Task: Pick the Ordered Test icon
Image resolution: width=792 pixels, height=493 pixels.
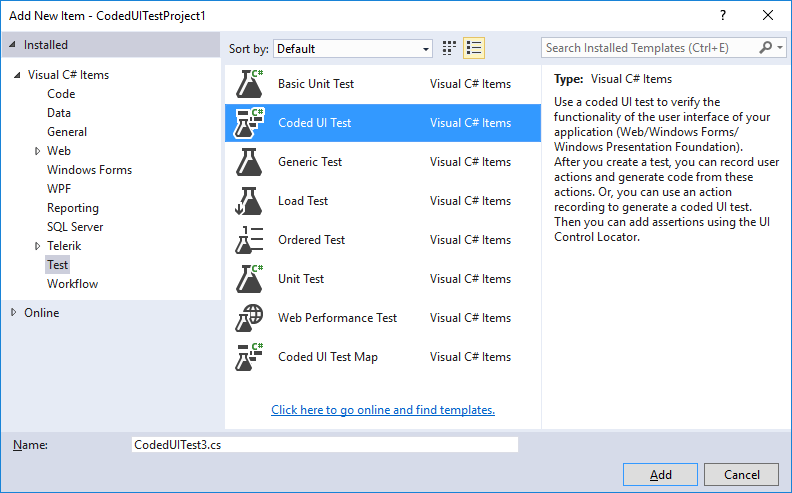Action: click(x=249, y=240)
